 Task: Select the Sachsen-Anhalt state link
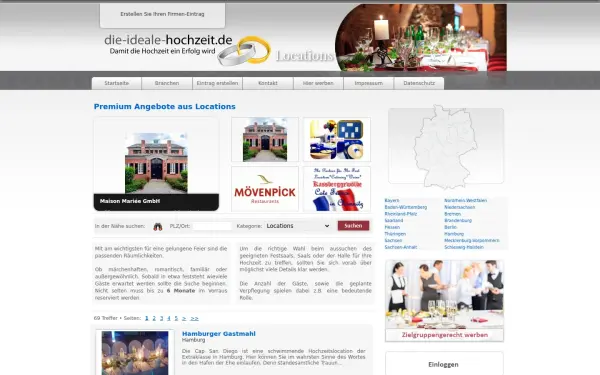pos(401,247)
